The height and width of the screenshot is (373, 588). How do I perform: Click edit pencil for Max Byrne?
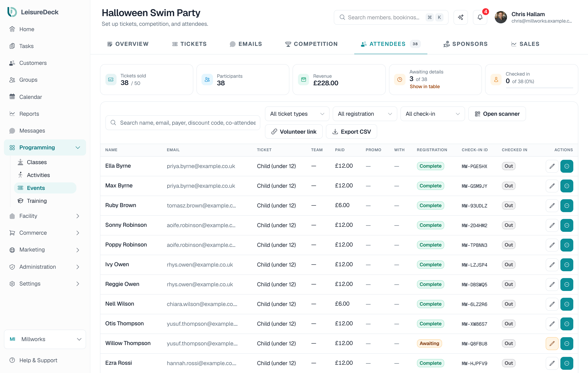552,186
